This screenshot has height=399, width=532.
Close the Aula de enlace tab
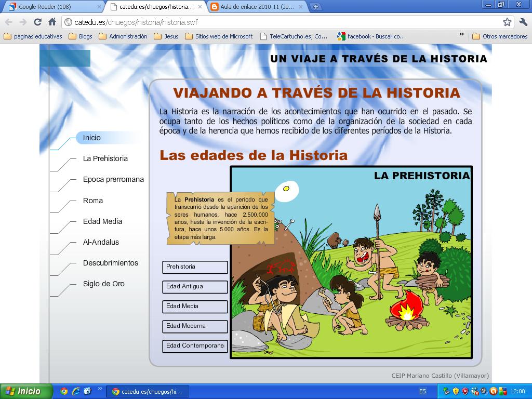coord(301,6)
